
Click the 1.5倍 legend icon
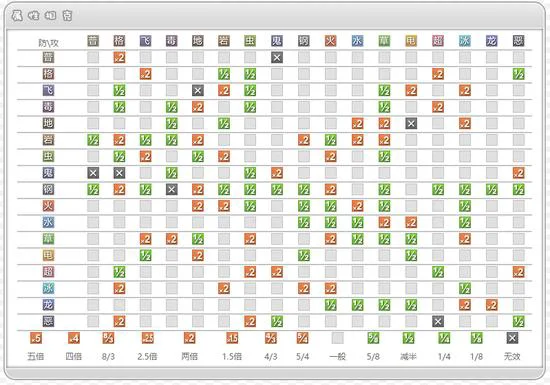(x=232, y=338)
